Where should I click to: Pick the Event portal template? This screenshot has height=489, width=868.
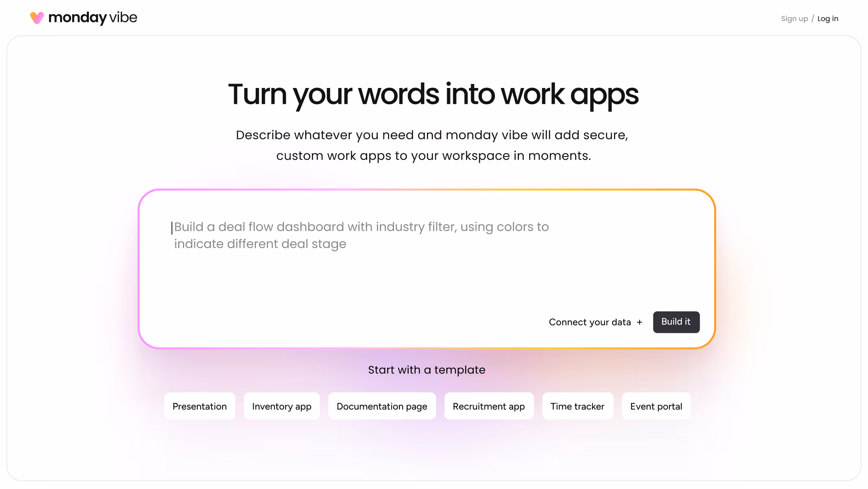(x=656, y=406)
